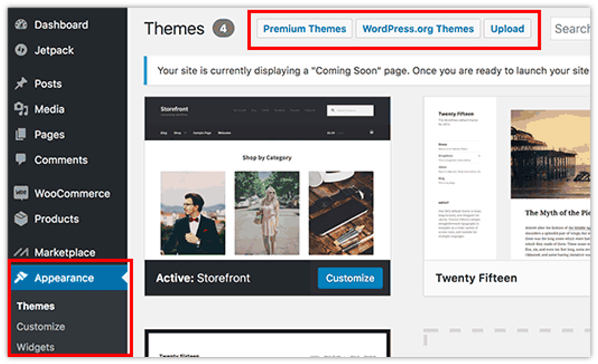The height and width of the screenshot is (364, 598).
Task: Customize the active Storefront theme
Action: pos(350,278)
